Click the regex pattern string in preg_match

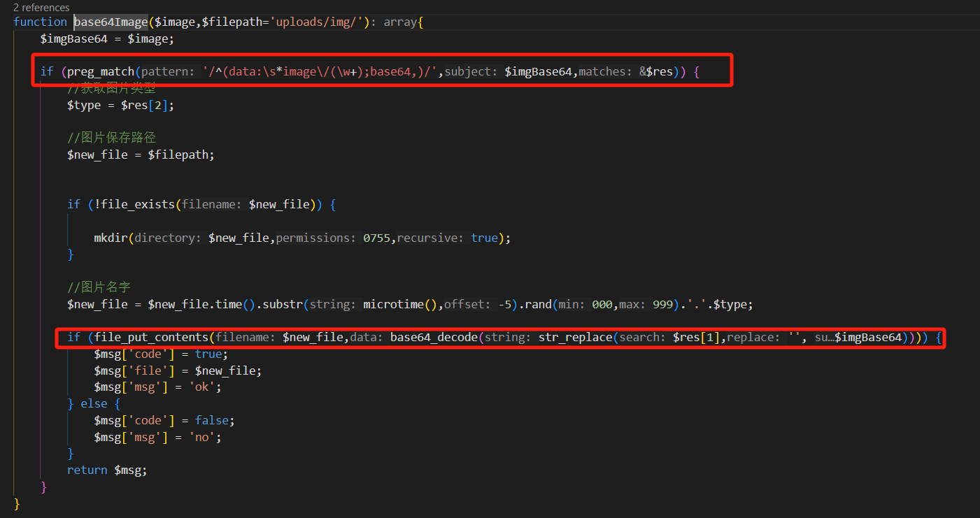(320, 72)
